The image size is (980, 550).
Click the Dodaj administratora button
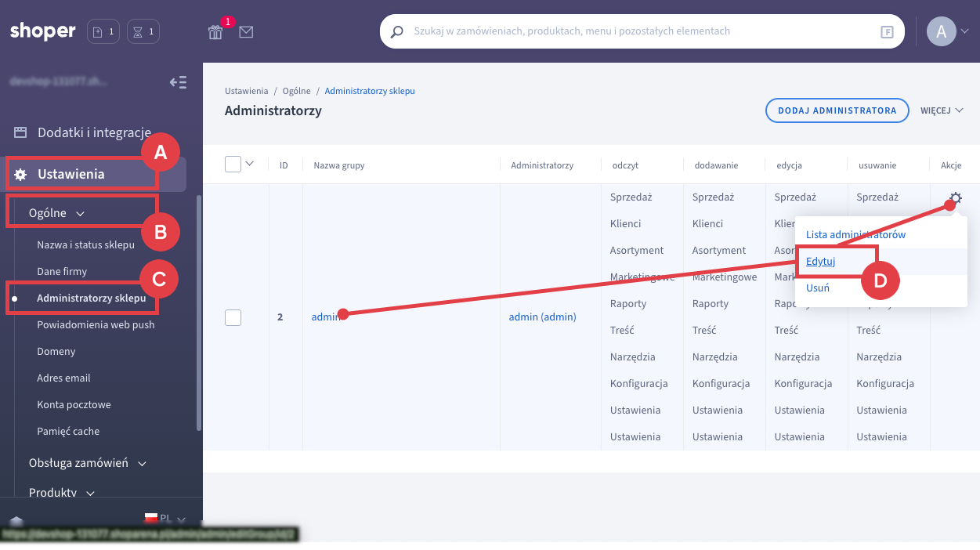tap(837, 110)
